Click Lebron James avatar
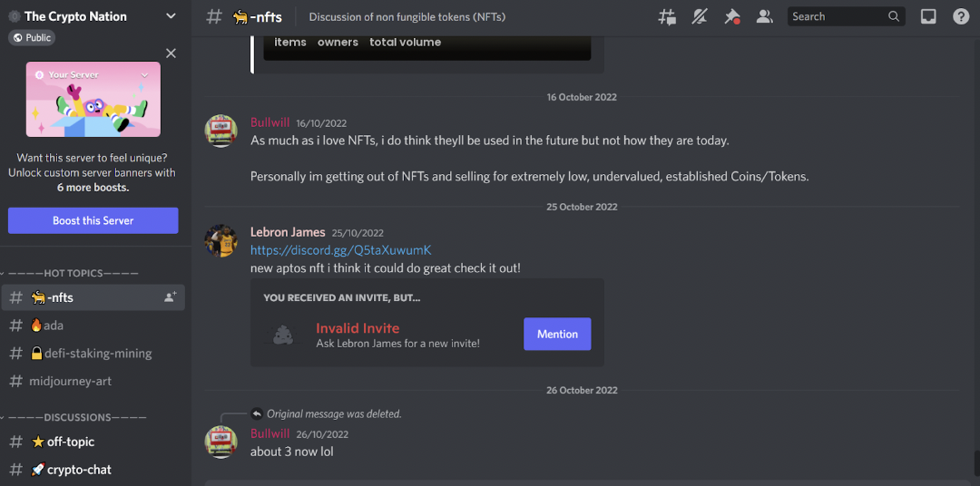 pos(221,240)
